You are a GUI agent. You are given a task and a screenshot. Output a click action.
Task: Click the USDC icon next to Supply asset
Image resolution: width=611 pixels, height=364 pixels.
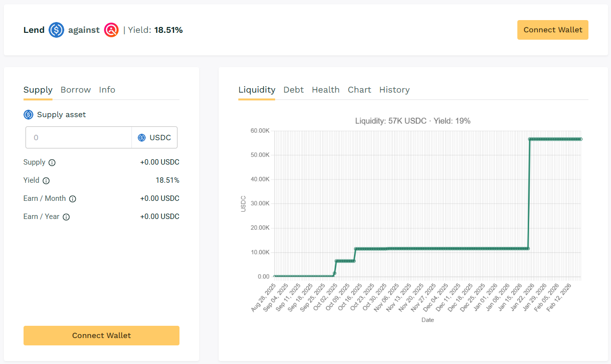(28, 115)
